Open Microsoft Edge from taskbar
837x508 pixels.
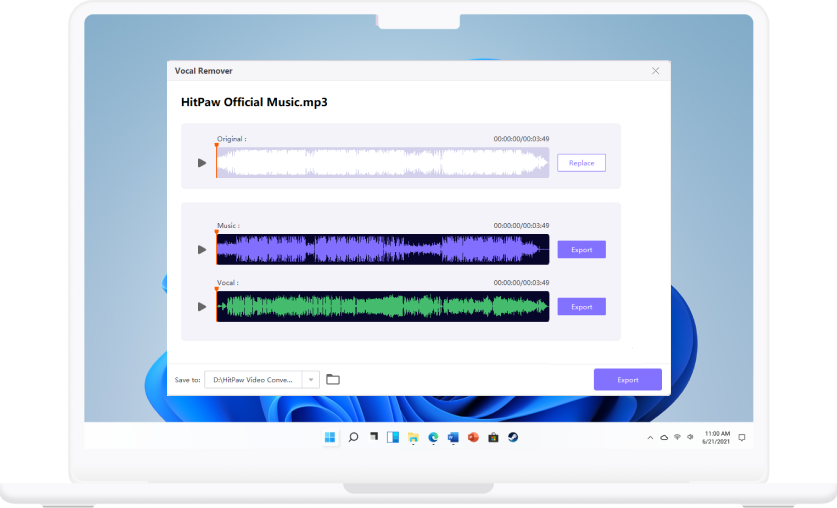click(433, 437)
